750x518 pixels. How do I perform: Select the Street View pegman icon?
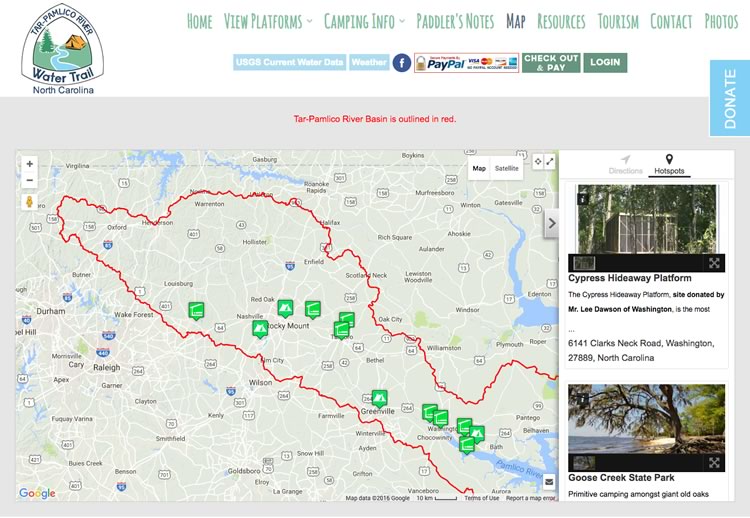click(29, 201)
